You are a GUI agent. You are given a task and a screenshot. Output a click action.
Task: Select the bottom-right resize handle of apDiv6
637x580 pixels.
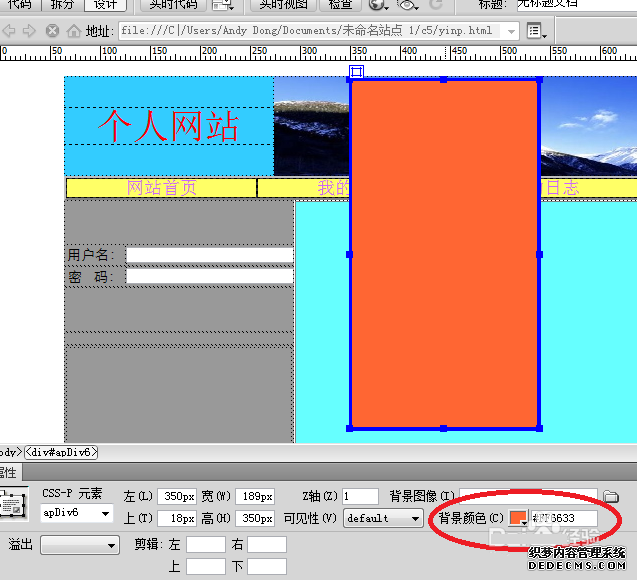point(539,428)
